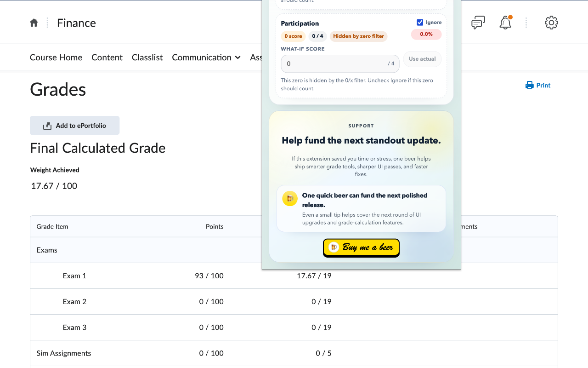Click the Use actual button
This screenshot has height=368, width=588.
tap(422, 59)
